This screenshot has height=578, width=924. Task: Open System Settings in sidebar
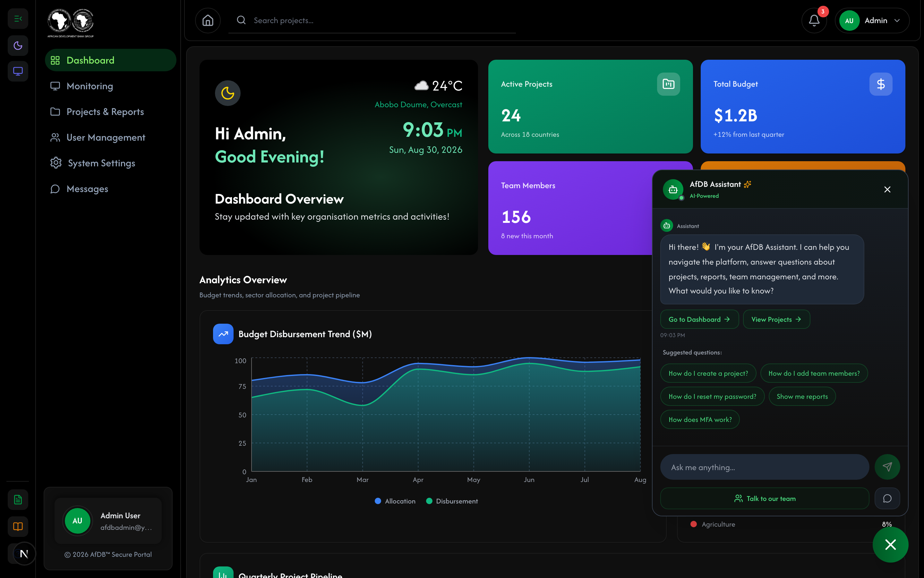[x=110, y=163]
